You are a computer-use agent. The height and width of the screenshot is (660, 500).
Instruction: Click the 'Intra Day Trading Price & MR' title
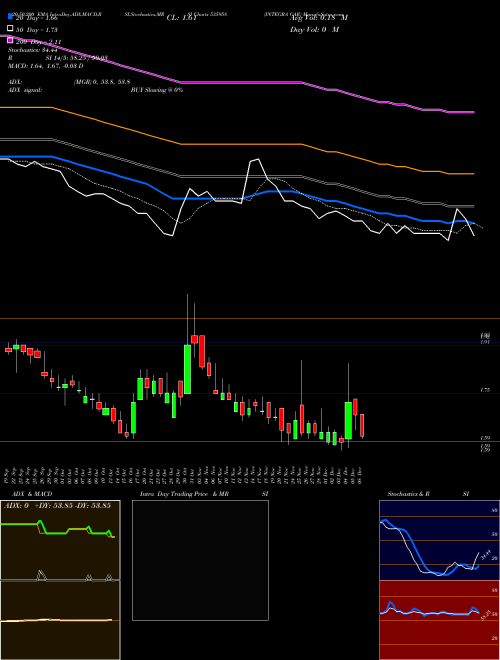click(184, 494)
